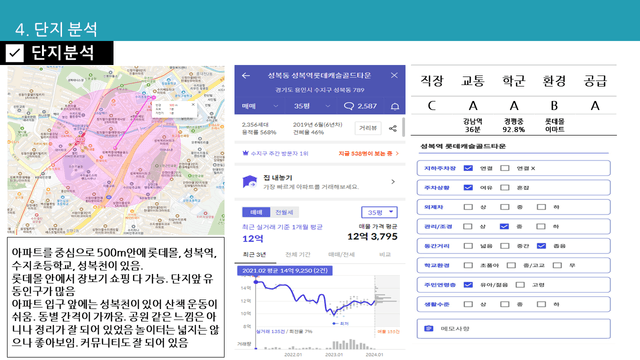Open the outlined 35평 combo box above the price
640x360 pixels.
379,212
